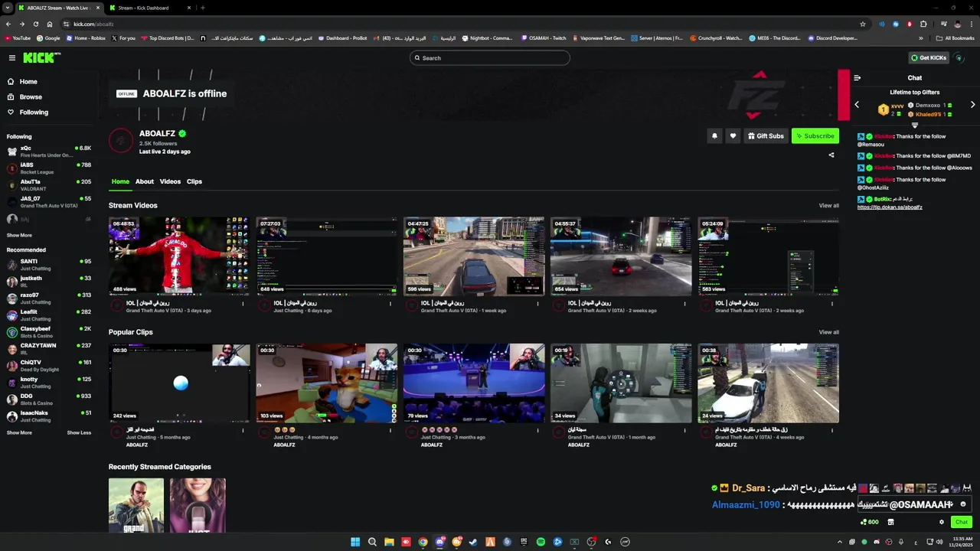The image size is (980, 551).
Task: Open All Bookmarks folder
Action: 955,38
